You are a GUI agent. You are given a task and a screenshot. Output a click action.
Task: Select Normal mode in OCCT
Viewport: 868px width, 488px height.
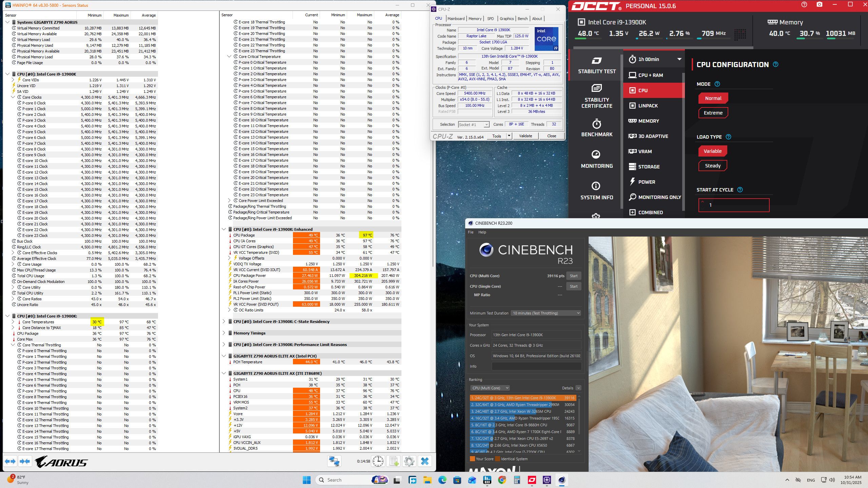click(x=713, y=98)
